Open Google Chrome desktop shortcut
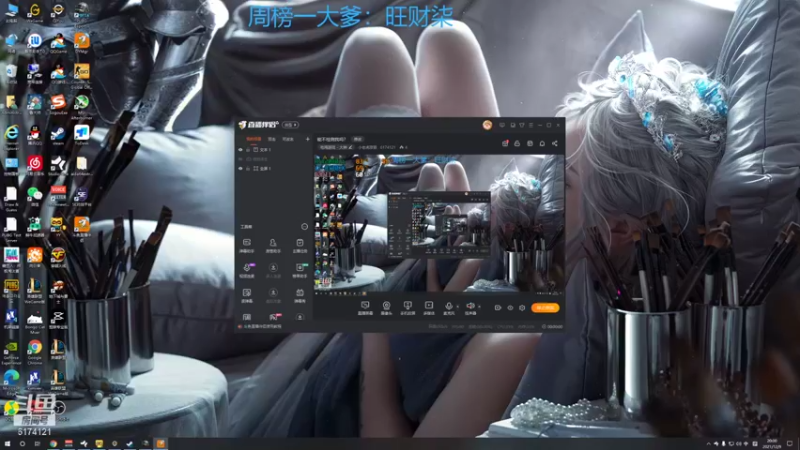 pyautogui.click(x=34, y=350)
